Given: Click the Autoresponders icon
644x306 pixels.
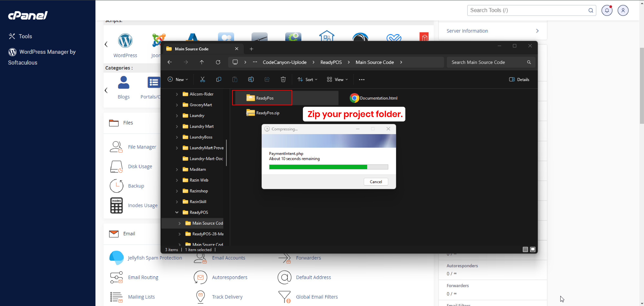Looking at the screenshot, I should click(x=200, y=277).
